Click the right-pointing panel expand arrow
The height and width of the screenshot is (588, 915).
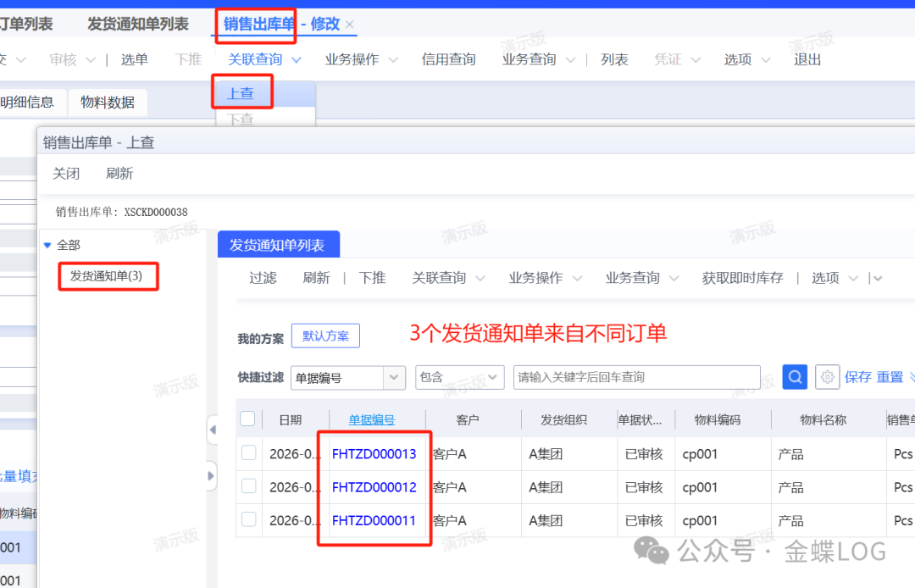[x=212, y=476]
